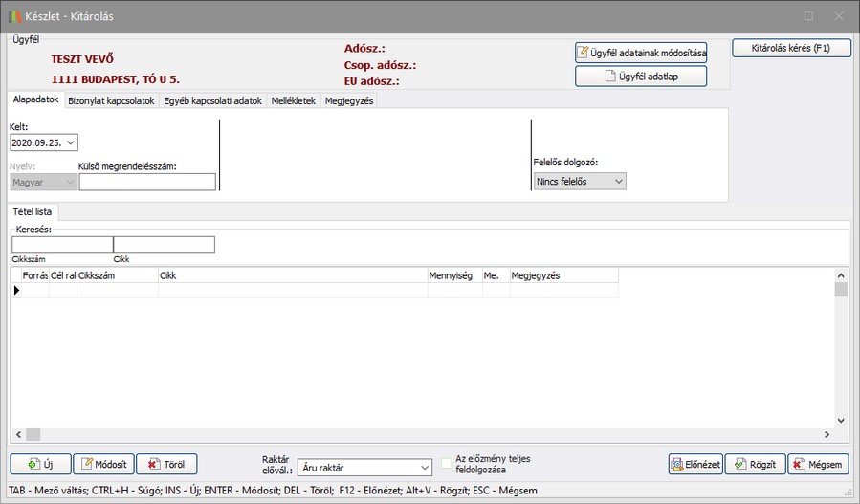Open the Felelős dolgozó dropdown
The height and width of the screenshot is (504, 860).
coord(618,181)
